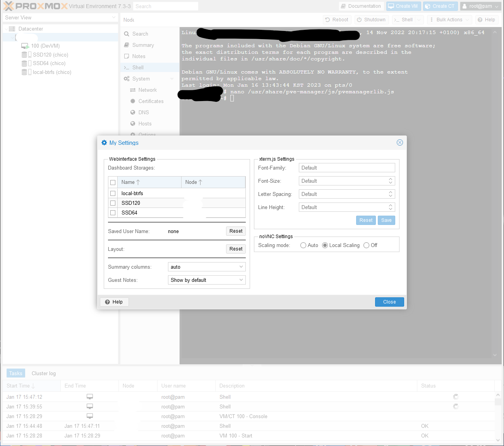Click the Certificates badge icon
This screenshot has width=504, height=446.
pos(133,101)
